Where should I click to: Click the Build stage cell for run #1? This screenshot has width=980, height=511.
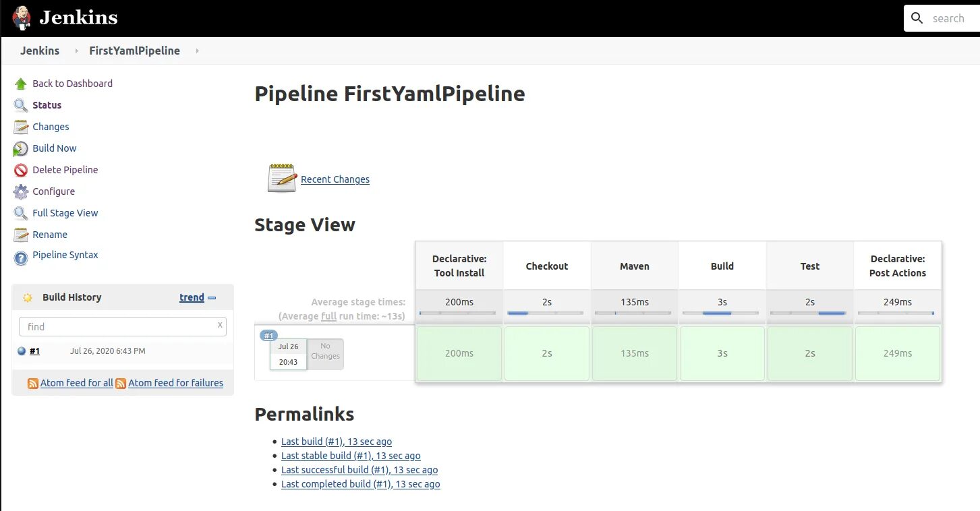[722, 353]
